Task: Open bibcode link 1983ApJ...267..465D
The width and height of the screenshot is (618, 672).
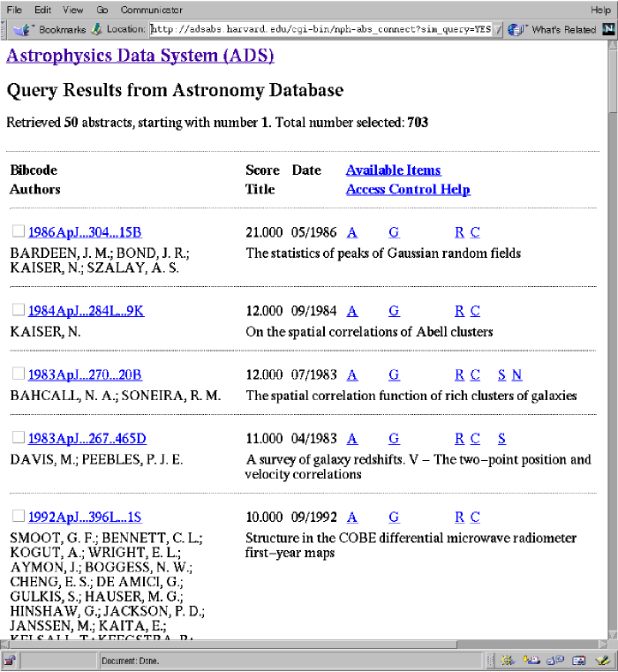Action: point(87,438)
